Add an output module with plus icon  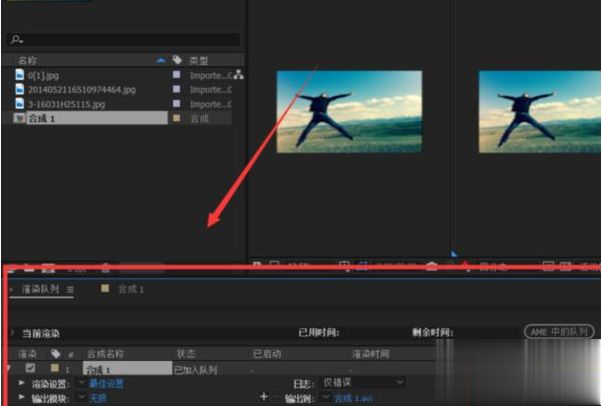point(264,396)
